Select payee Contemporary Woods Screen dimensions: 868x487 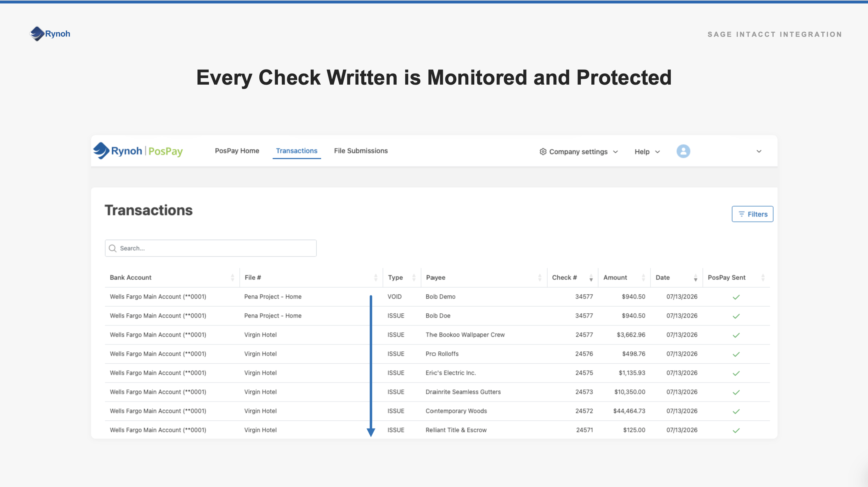coord(456,411)
